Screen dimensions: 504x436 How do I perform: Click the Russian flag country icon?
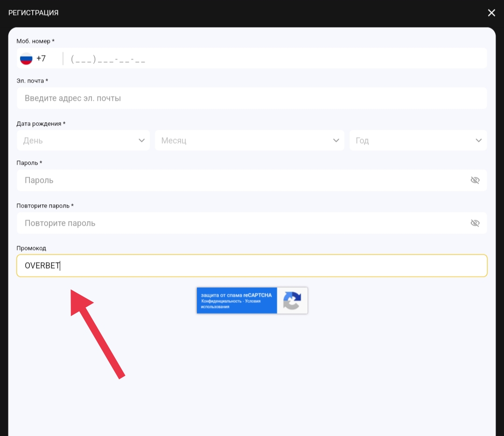point(26,59)
